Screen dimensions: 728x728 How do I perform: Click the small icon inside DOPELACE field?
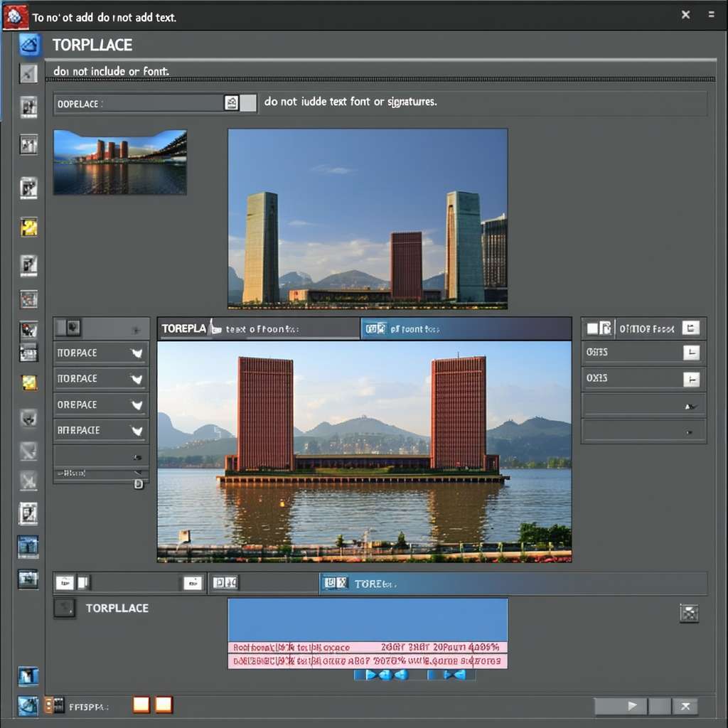coord(231,103)
